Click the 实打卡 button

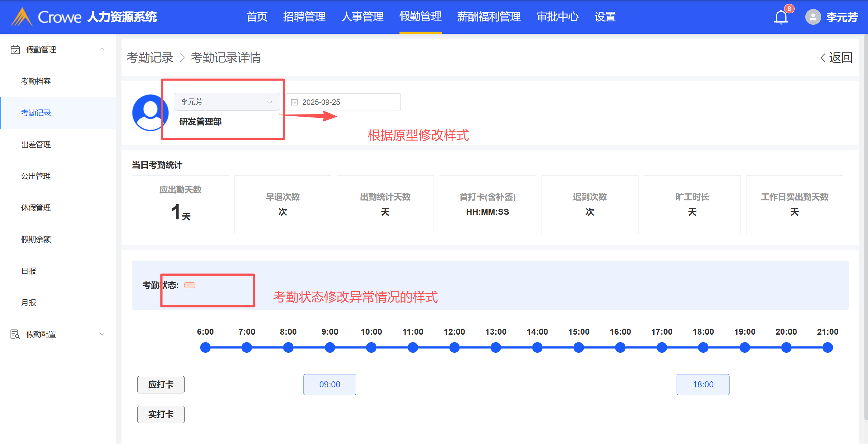coord(161,414)
